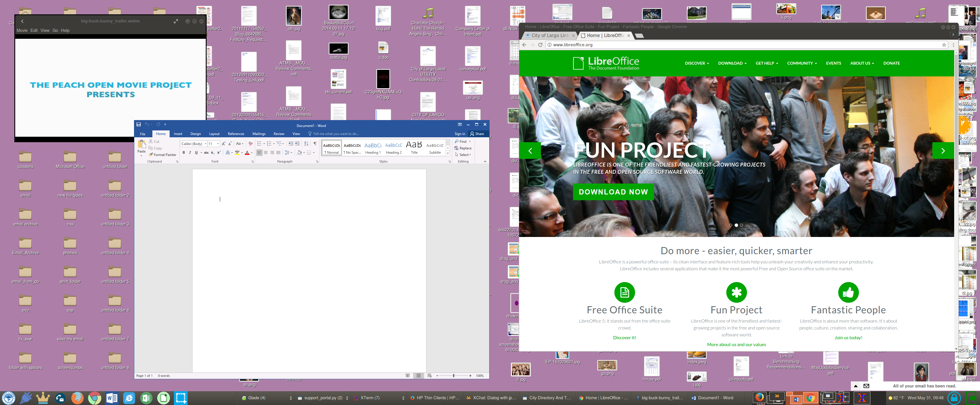Collapse the Word ribbon with the chevron

485,161
